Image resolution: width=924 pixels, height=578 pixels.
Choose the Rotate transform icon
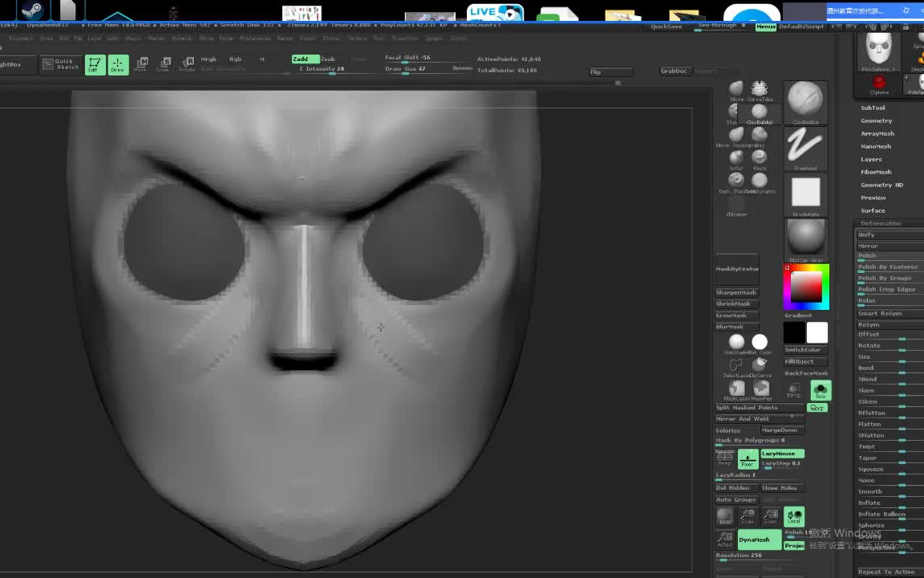click(x=187, y=65)
